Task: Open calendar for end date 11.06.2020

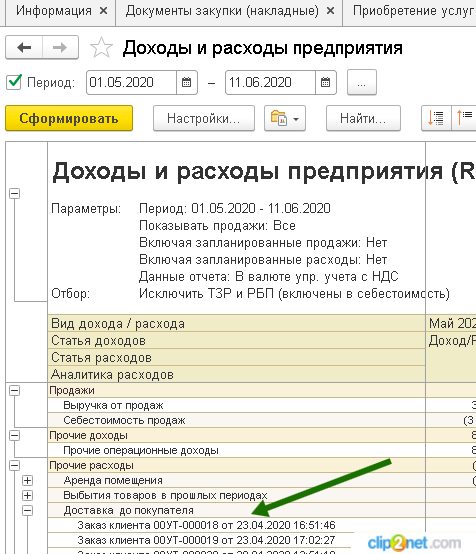Action: point(325,83)
